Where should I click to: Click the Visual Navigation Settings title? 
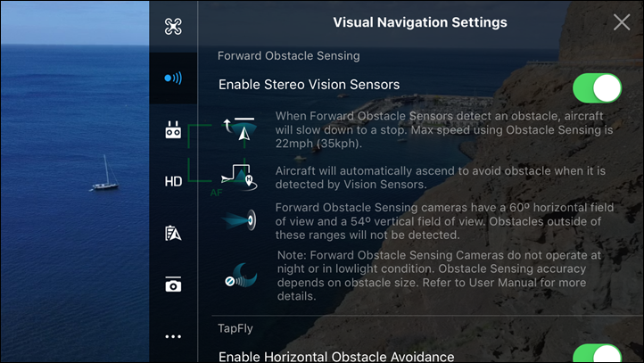[420, 22]
